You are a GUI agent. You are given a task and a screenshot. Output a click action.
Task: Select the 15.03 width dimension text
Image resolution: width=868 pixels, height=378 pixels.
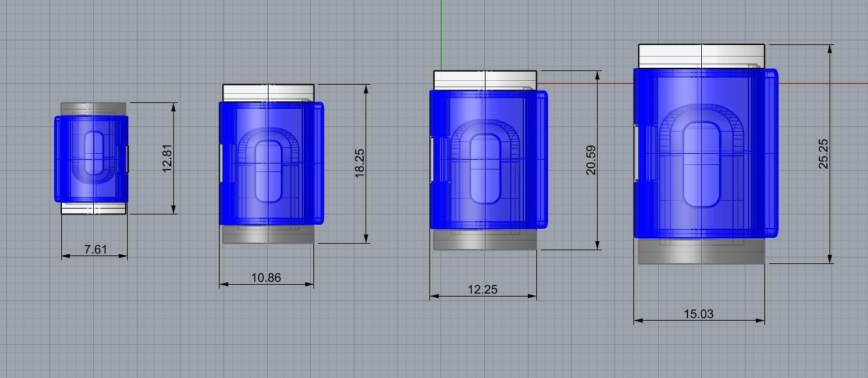(699, 314)
